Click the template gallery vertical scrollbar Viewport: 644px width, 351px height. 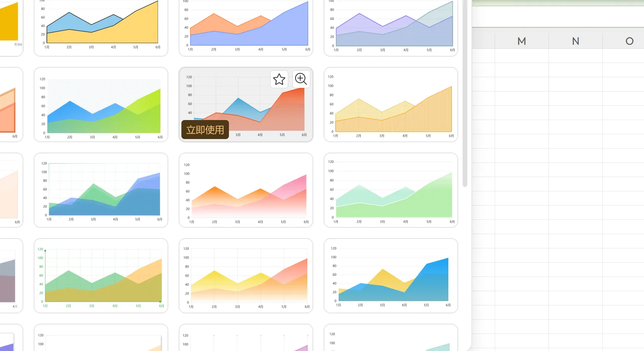coord(465,93)
